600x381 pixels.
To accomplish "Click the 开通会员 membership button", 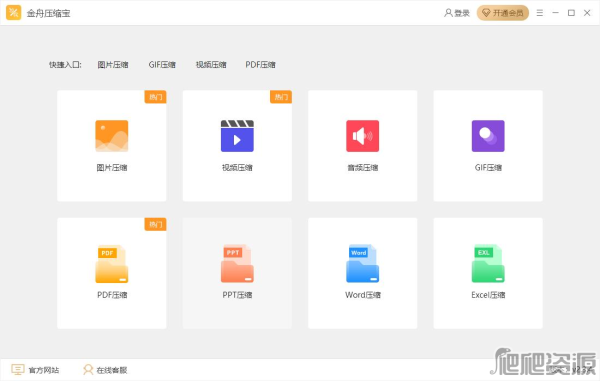I will click(x=503, y=13).
